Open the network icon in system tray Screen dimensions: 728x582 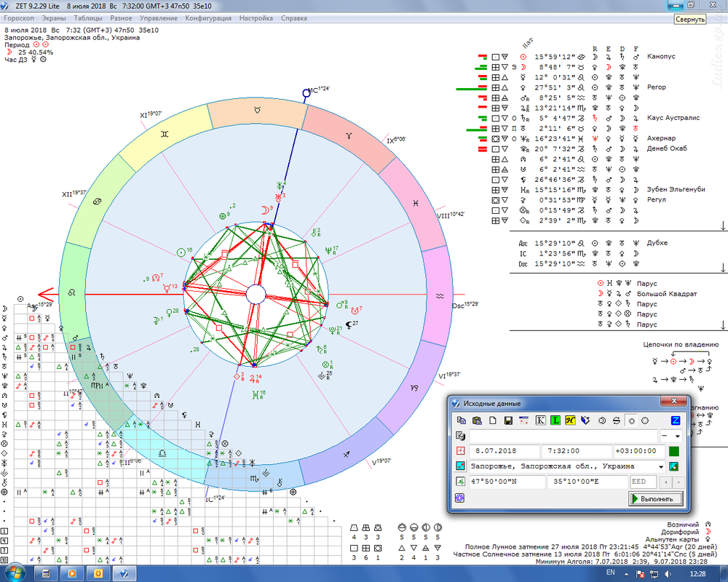point(654,574)
